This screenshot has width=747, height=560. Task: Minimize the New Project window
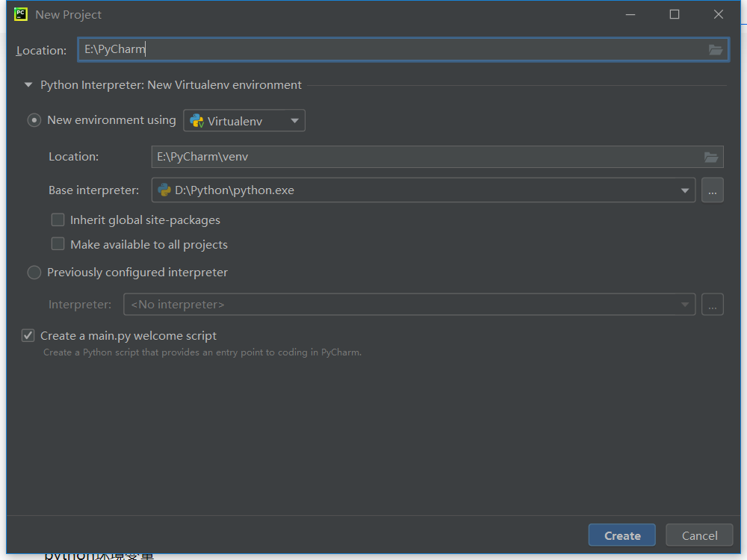630,15
